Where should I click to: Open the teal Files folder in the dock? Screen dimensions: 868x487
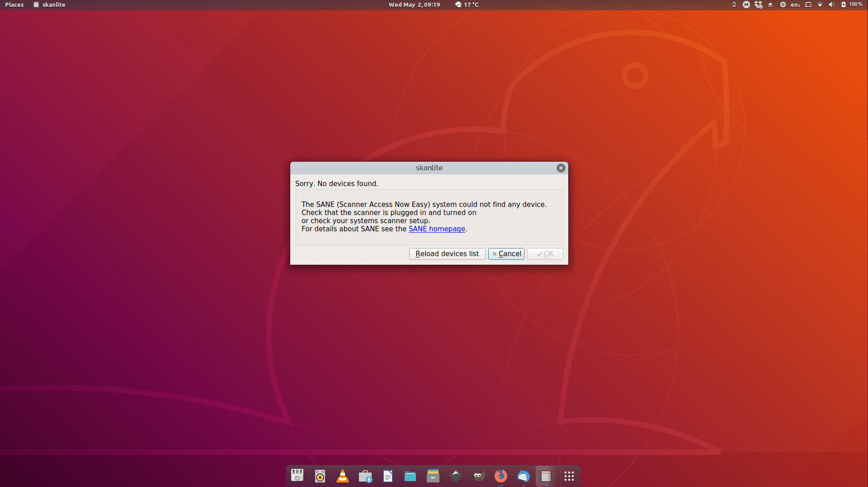(x=410, y=476)
